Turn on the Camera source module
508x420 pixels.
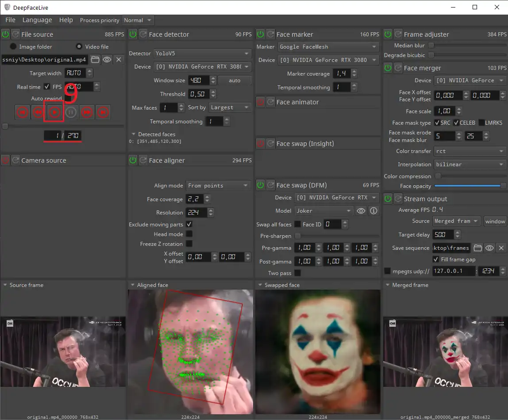pyautogui.click(x=5, y=160)
